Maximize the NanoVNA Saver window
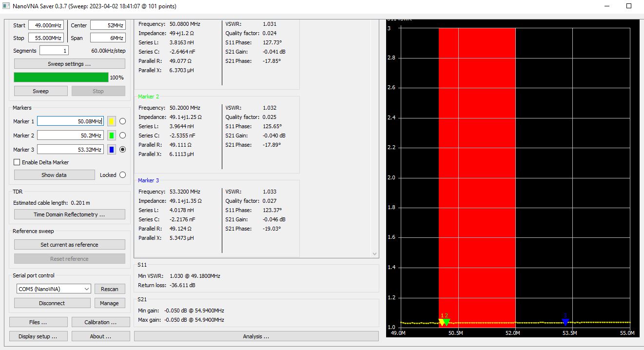This screenshot has width=644, height=350. (x=629, y=6)
